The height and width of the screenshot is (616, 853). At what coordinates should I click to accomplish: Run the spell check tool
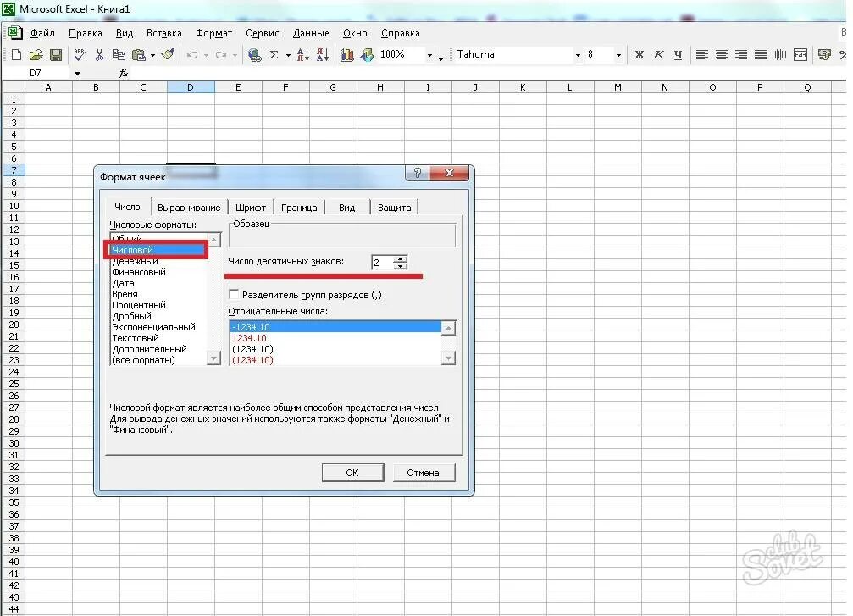point(80,54)
